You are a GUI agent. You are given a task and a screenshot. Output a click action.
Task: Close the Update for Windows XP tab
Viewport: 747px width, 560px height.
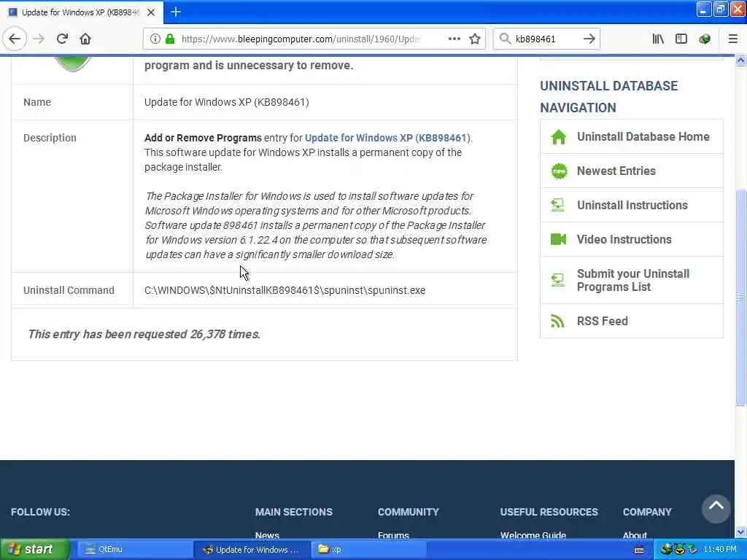click(x=151, y=12)
